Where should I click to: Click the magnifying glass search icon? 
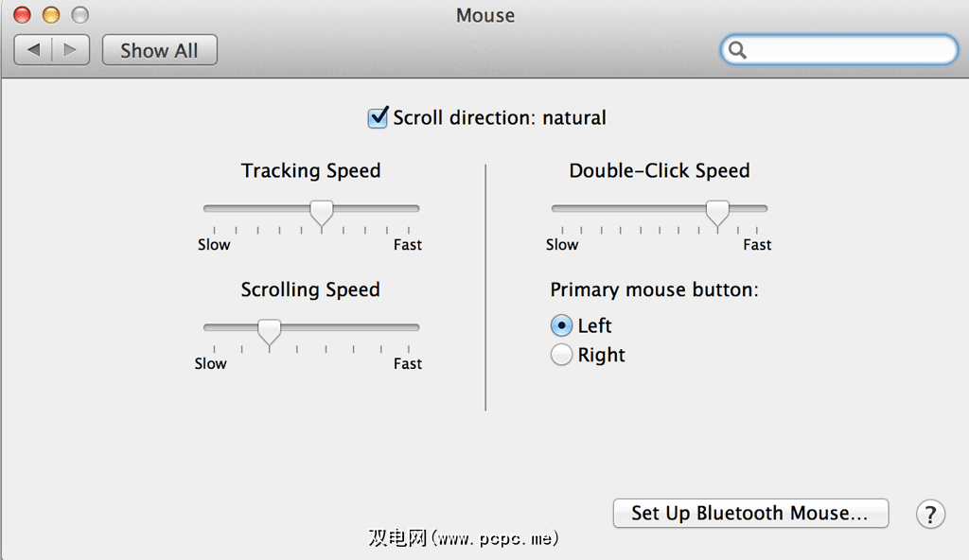click(738, 50)
